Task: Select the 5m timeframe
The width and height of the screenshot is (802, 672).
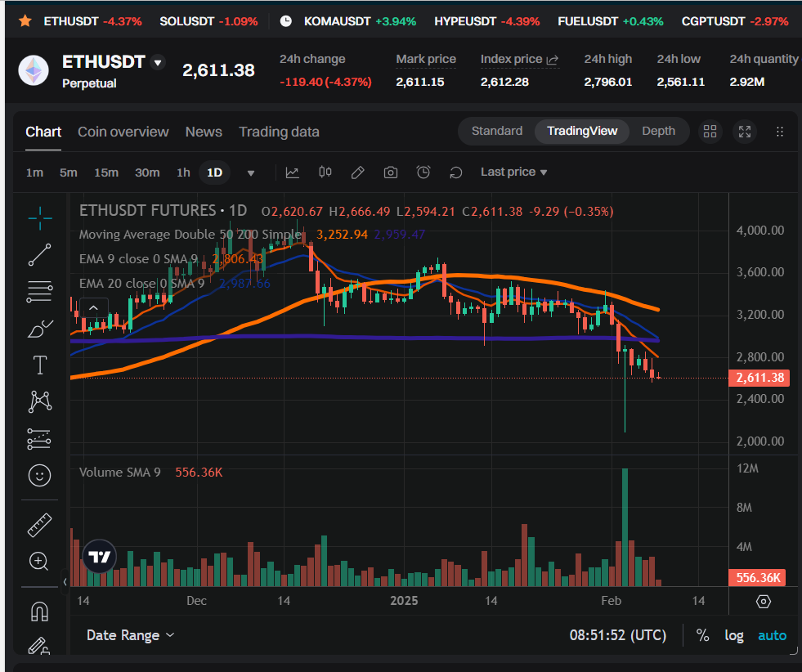Action: click(x=69, y=172)
